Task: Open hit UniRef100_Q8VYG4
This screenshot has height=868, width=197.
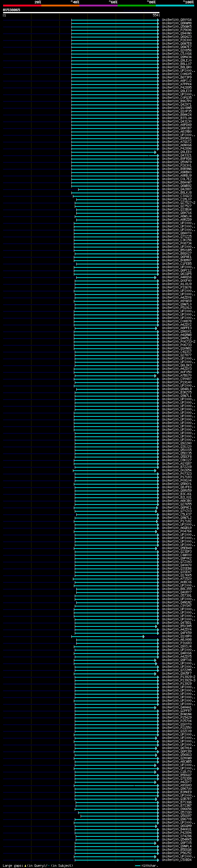Action: pos(177,20)
